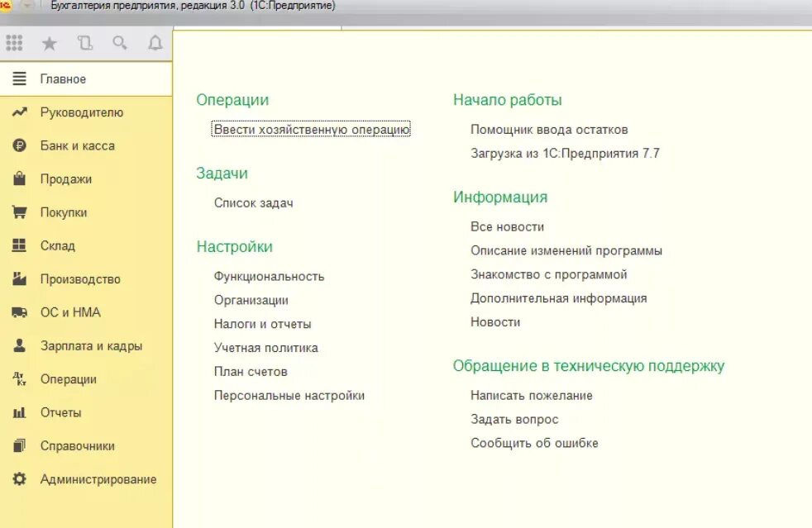Go to Производство section
812x528 pixels.
(80, 279)
